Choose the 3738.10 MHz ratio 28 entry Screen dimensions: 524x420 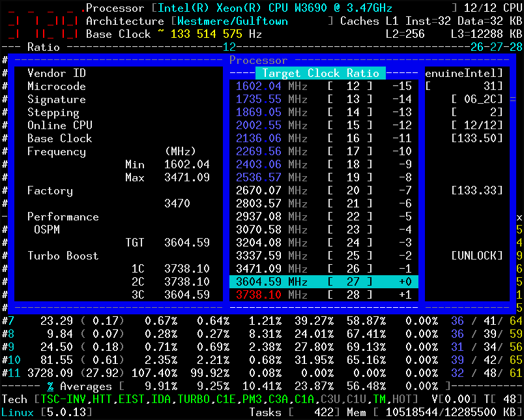pos(323,295)
